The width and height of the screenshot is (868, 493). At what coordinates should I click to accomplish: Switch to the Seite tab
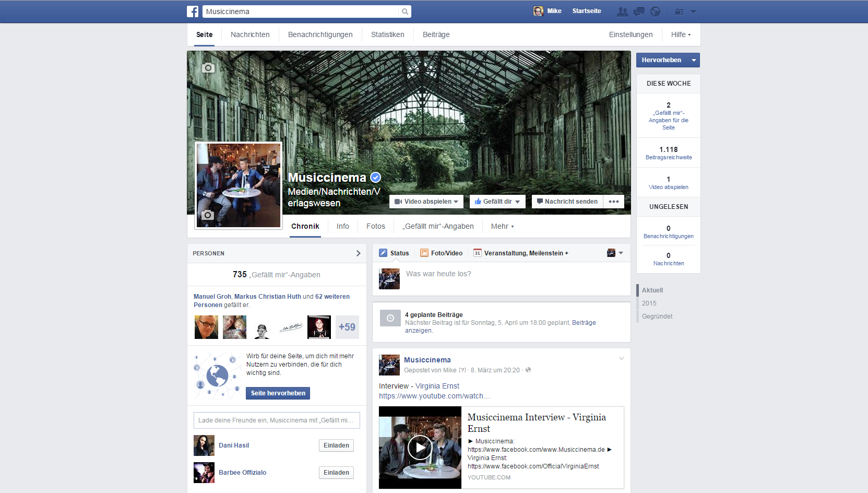[205, 34]
